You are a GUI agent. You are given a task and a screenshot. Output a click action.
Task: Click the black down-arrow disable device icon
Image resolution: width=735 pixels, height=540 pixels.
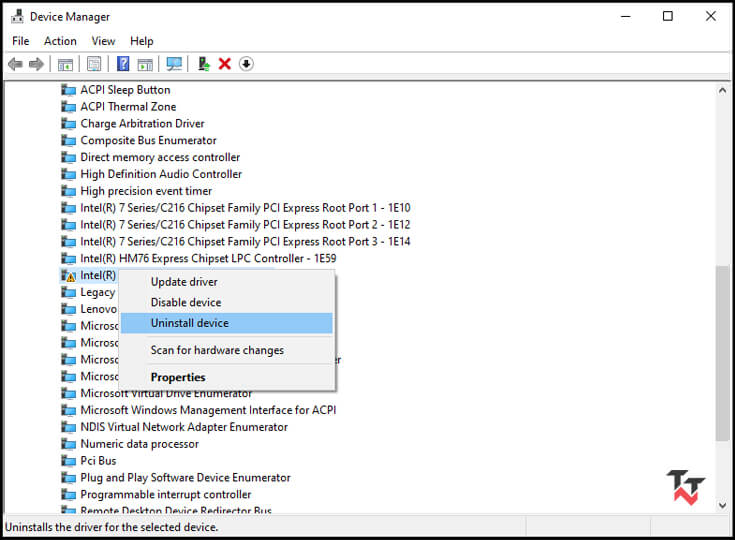246,64
